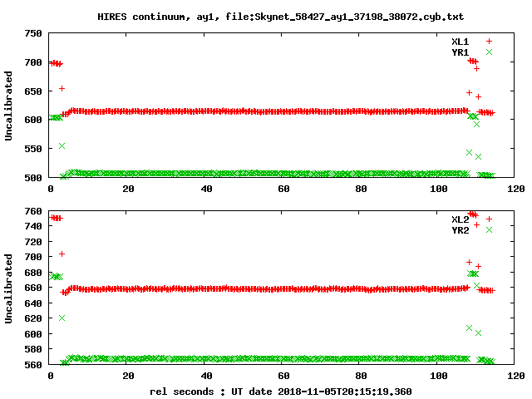
Task: Click the 120 x-axis label of top plot
Action: click(516, 189)
